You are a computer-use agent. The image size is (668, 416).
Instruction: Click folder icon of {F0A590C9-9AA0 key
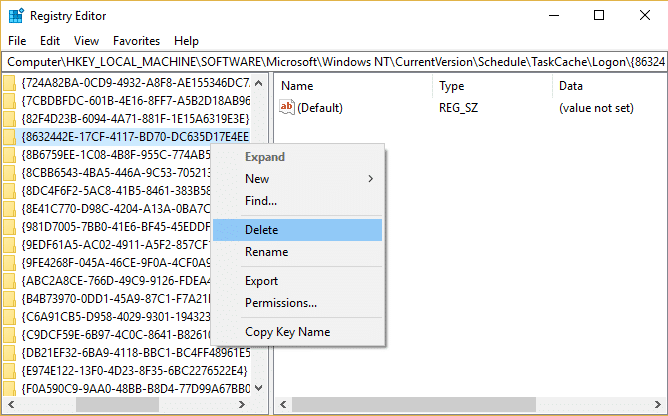pos(9,388)
